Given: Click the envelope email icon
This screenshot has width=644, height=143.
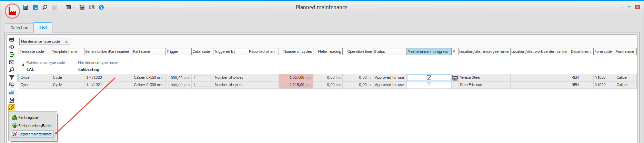Looking at the screenshot, I should coord(12,62).
